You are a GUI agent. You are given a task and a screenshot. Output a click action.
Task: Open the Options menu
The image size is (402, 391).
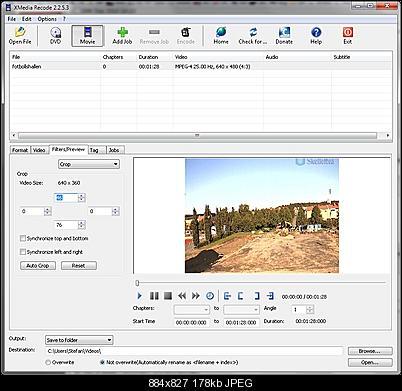(47, 19)
